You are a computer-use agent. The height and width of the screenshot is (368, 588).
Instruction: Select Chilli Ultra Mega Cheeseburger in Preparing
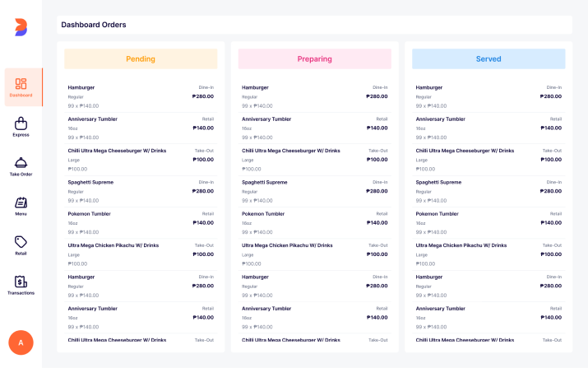(x=314, y=159)
